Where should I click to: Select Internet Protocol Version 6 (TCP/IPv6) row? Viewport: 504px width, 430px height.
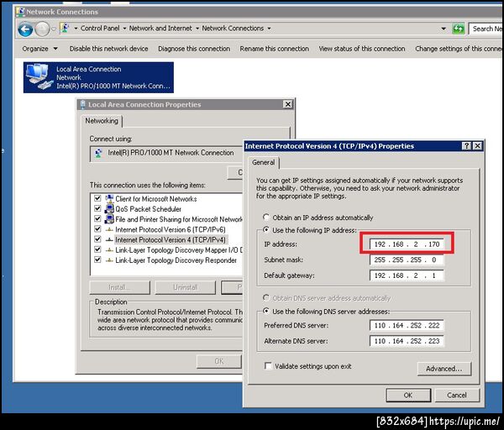[x=170, y=229]
